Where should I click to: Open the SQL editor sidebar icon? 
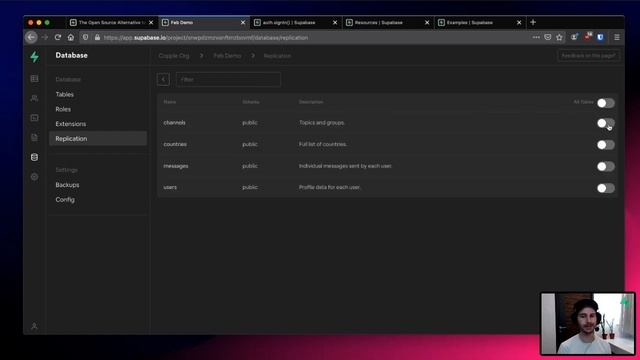point(34,118)
